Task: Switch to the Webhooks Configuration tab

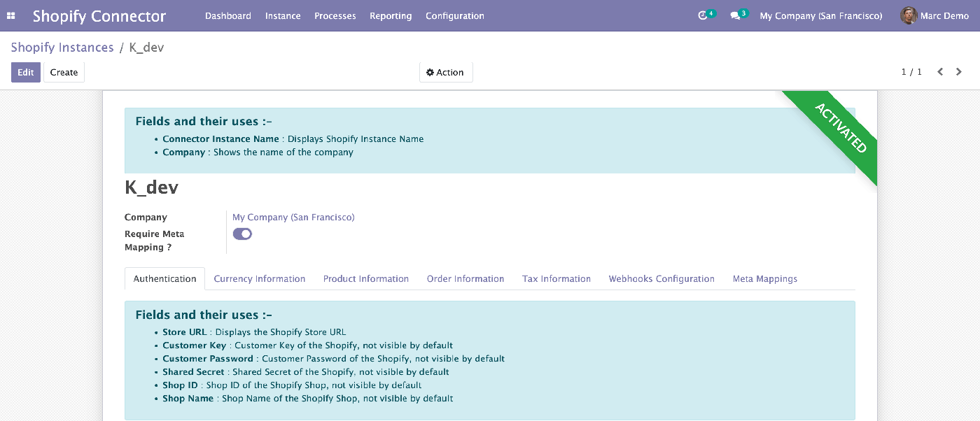Action: pyautogui.click(x=661, y=278)
